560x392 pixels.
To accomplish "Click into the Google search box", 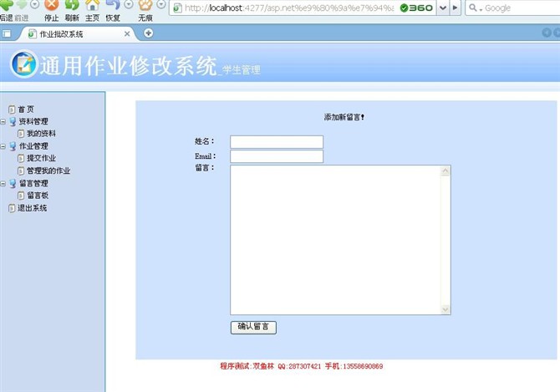I will (522, 8).
